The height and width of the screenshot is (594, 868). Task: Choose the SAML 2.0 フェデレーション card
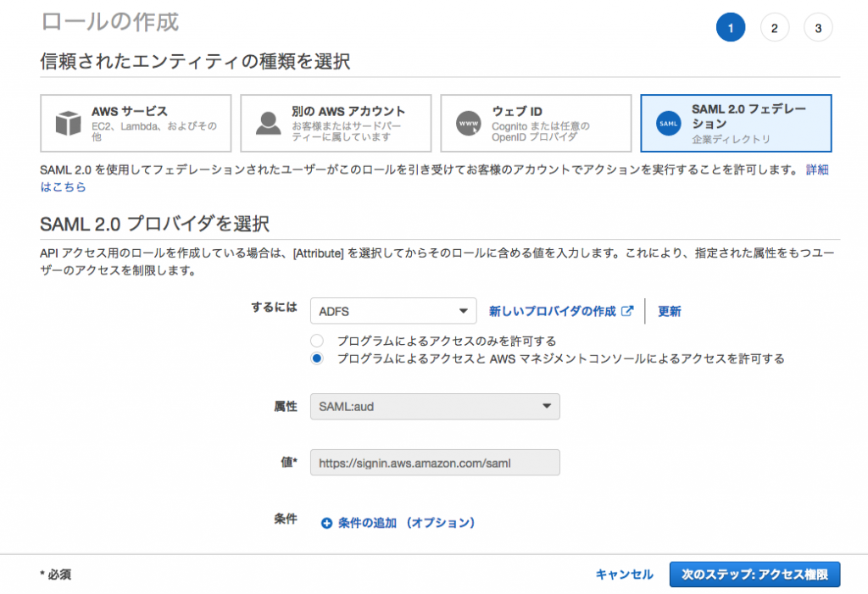point(736,123)
